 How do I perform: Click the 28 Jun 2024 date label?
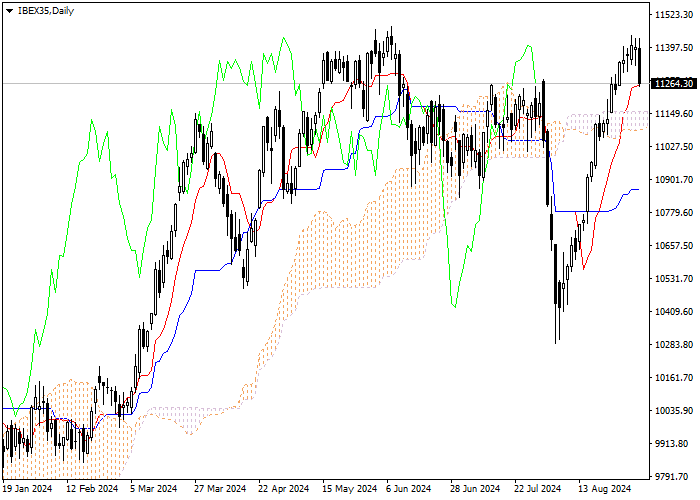click(x=475, y=489)
